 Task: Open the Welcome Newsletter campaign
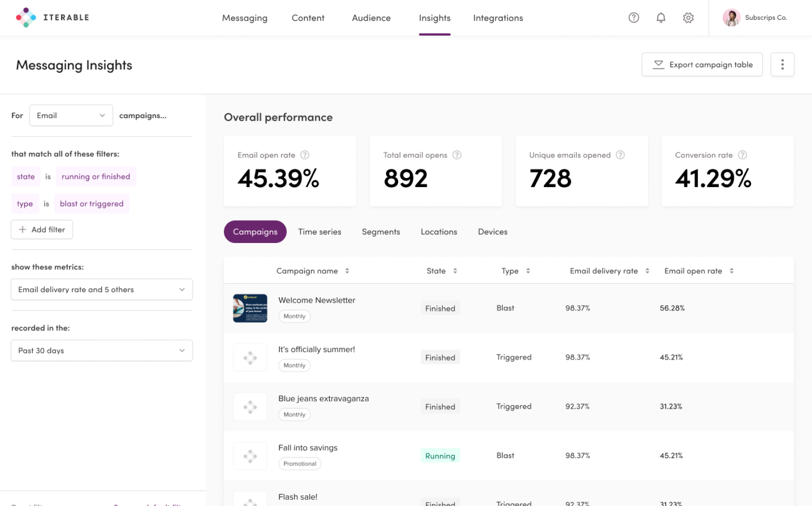point(317,300)
